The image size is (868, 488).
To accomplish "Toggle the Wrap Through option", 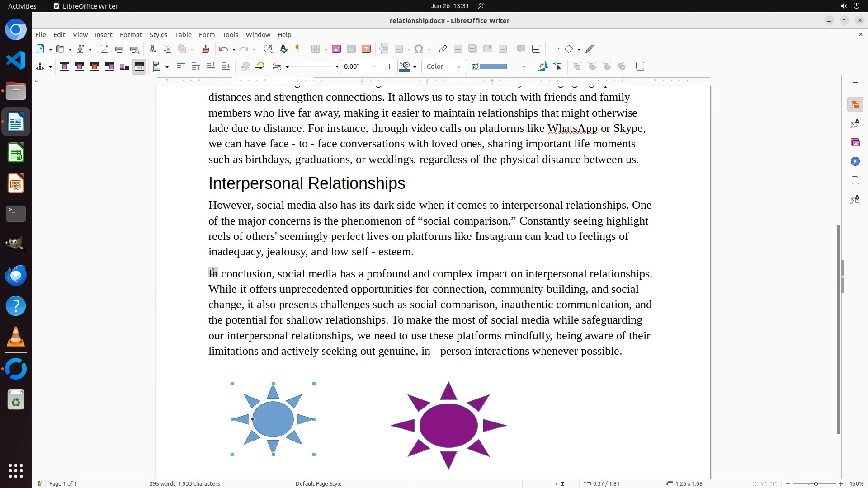I will point(139,66).
